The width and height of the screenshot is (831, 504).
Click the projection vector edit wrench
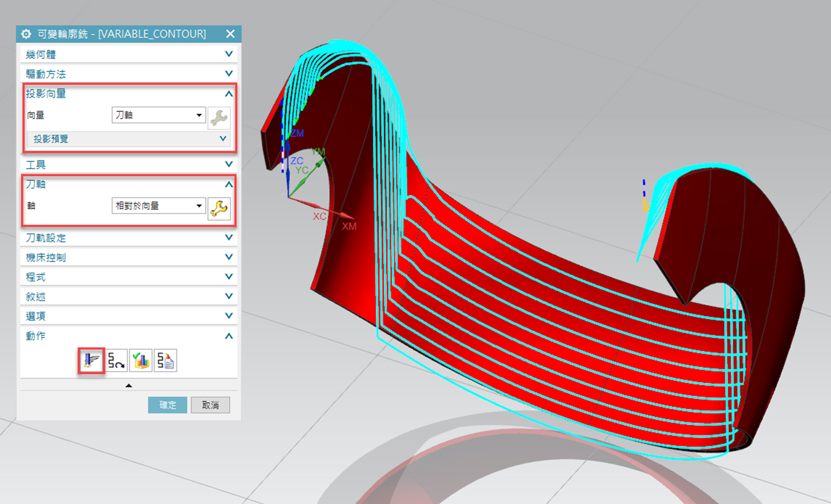coord(219,118)
